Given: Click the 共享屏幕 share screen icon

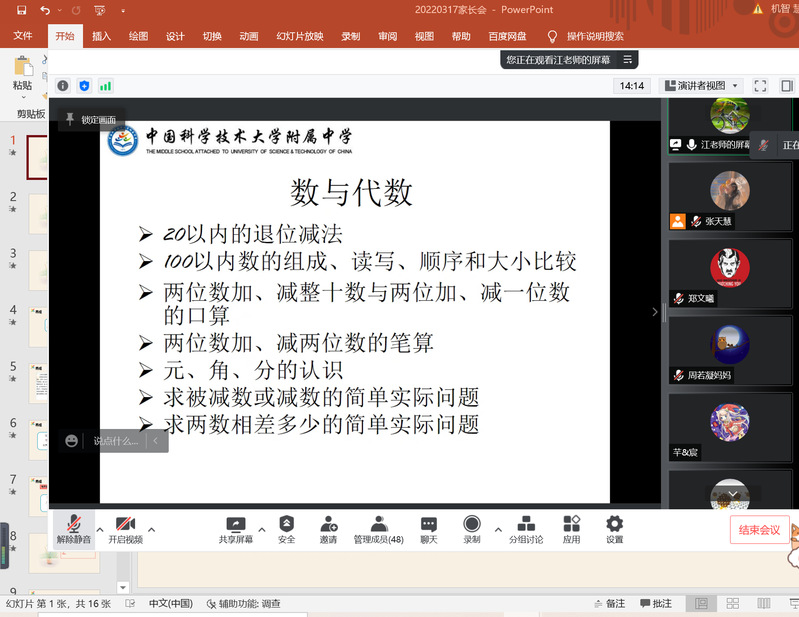Looking at the screenshot, I should click(235, 529).
